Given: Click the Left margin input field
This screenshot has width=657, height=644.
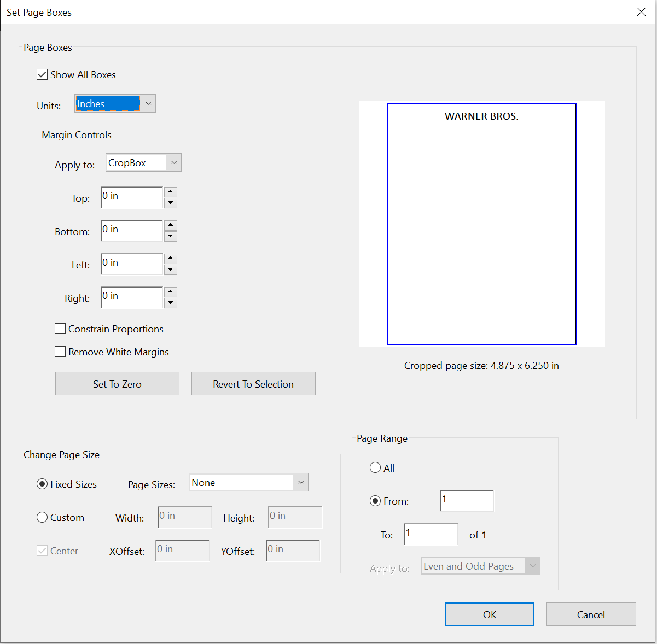Looking at the screenshot, I should tap(132, 264).
